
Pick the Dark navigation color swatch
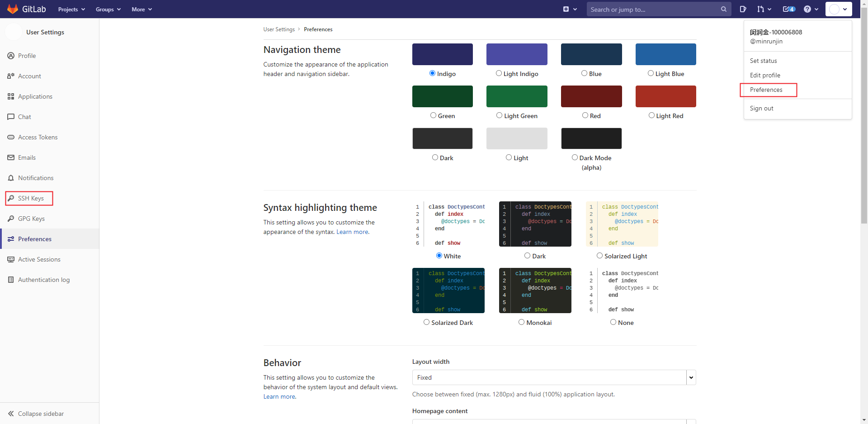pos(442,138)
